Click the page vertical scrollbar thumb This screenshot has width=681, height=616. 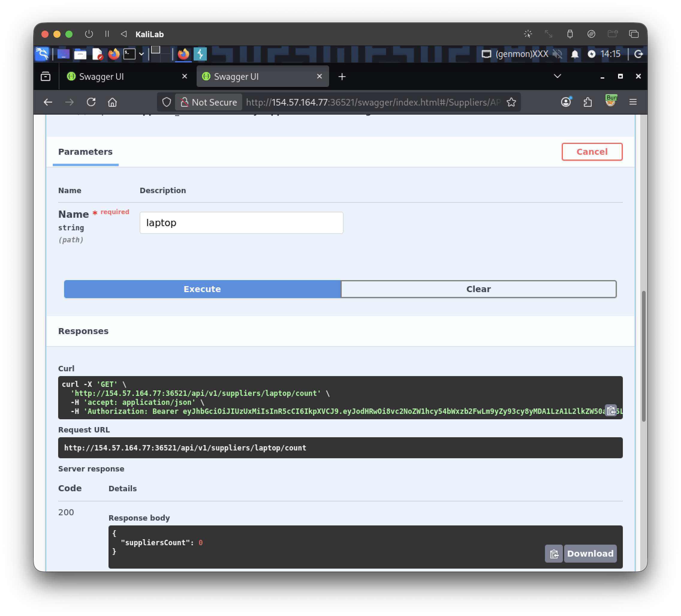644,356
